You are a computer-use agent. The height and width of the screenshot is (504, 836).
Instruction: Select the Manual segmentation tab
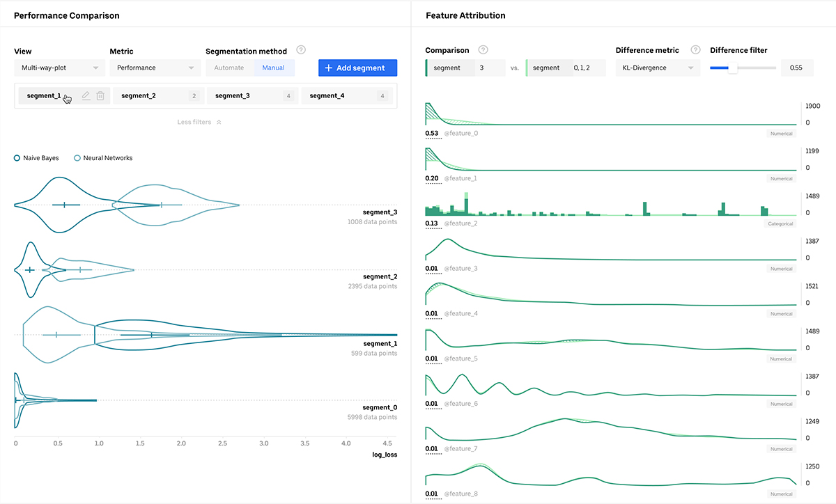click(x=273, y=68)
